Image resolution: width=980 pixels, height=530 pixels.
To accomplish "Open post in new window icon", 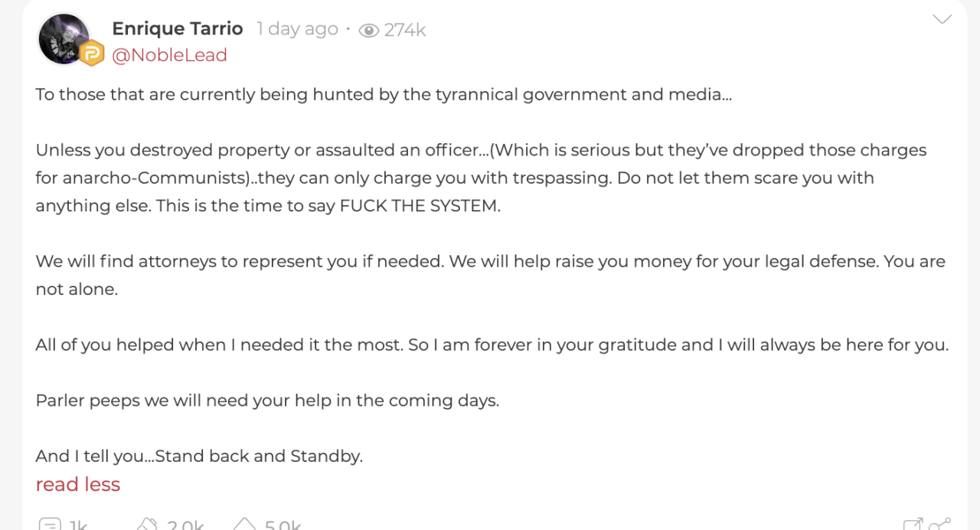I will (x=913, y=525).
